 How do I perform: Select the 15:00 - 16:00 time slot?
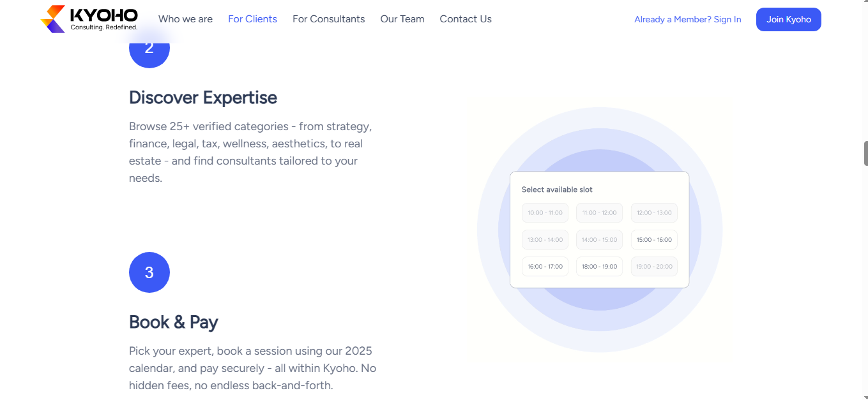click(x=654, y=240)
